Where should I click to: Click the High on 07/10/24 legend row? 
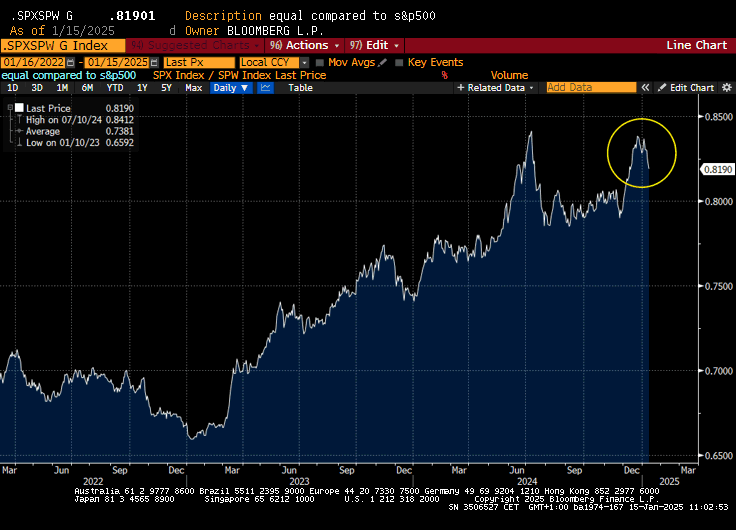[x=75, y=120]
